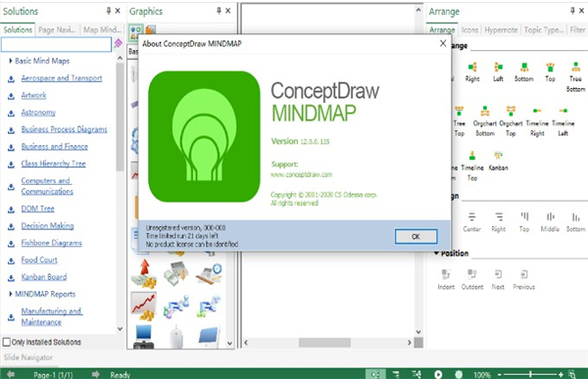The height and width of the screenshot is (379, 588).
Task: Download the Food Court solution icon
Action: [11, 261]
